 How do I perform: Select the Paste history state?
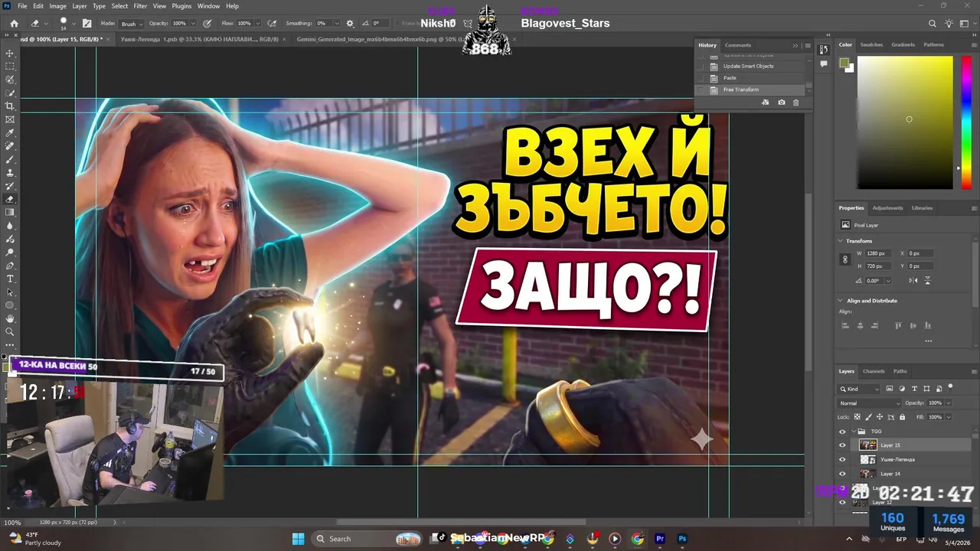pyautogui.click(x=730, y=78)
